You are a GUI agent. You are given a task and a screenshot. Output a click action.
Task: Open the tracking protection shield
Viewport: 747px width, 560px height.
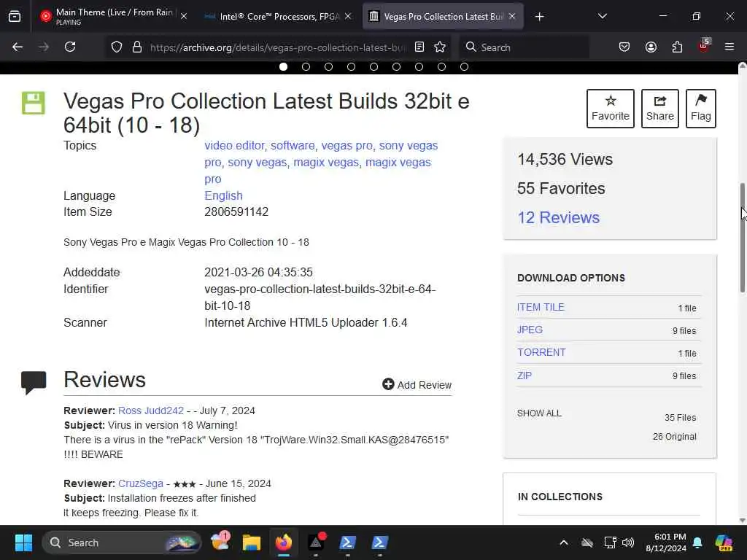pyautogui.click(x=117, y=47)
